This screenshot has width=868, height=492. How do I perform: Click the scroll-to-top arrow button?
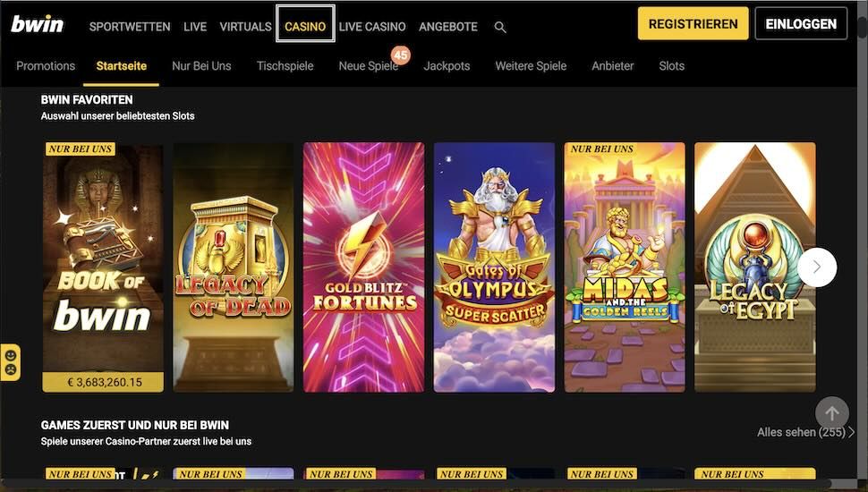[x=831, y=413]
